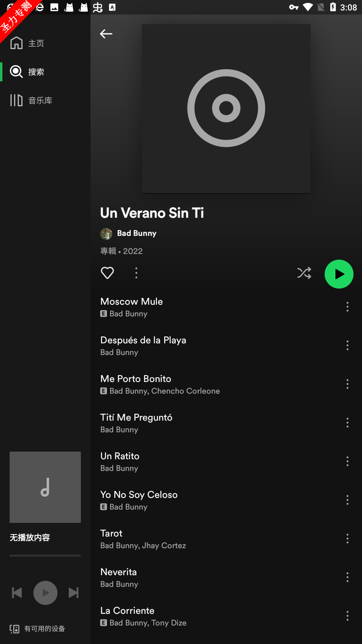The image size is (362, 644).
Task: Go back with the arrow icon
Action: click(x=106, y=34)
